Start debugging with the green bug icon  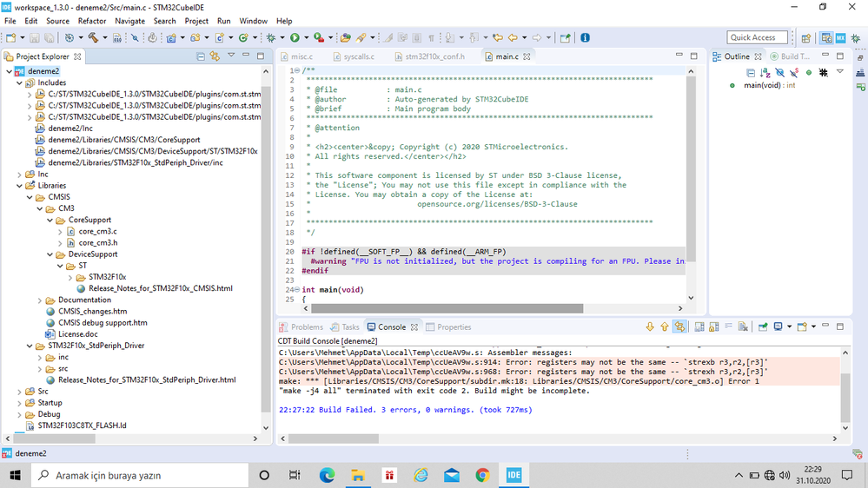pyautogui.click(x=271, y=37)
